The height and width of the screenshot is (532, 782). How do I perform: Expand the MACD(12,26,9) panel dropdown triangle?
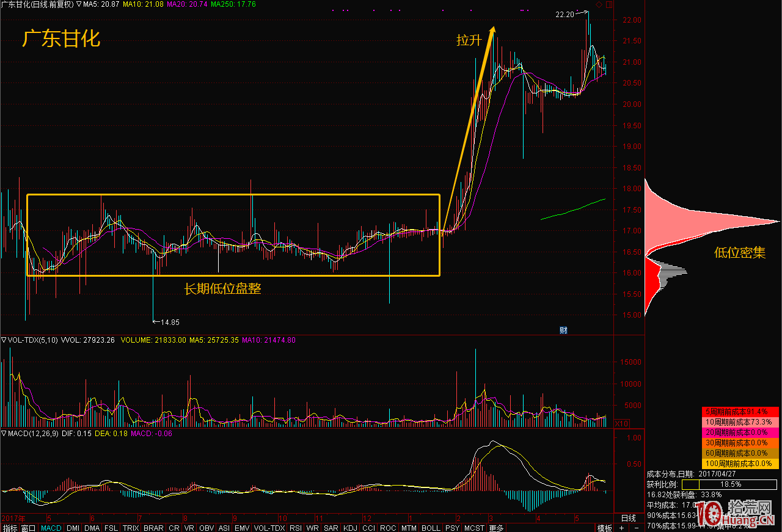4,434
